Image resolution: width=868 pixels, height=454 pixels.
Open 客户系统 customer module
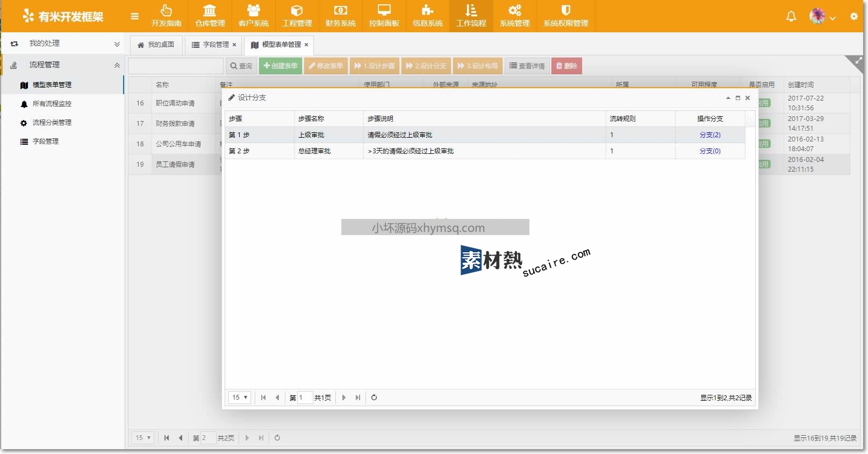(253, 16)
